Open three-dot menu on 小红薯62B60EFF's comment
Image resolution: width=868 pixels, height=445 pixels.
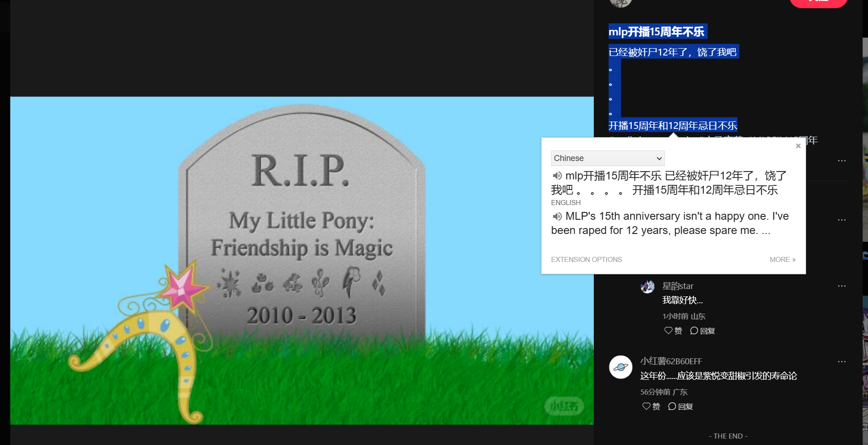point(841,362)
